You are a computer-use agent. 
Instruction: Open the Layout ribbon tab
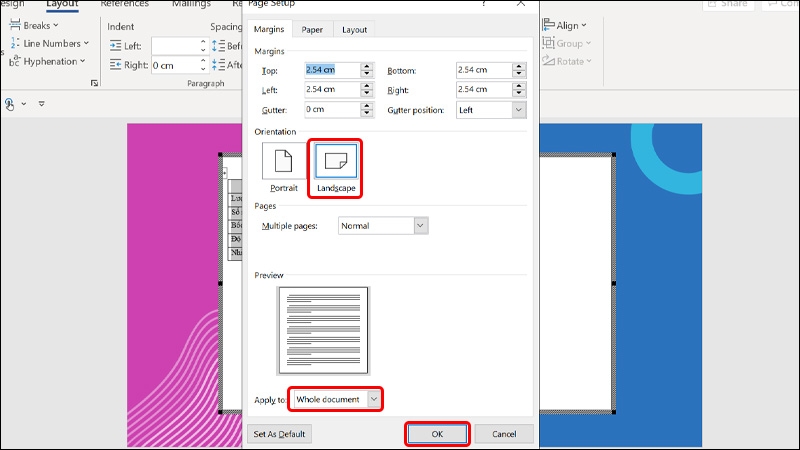point(62,5)
